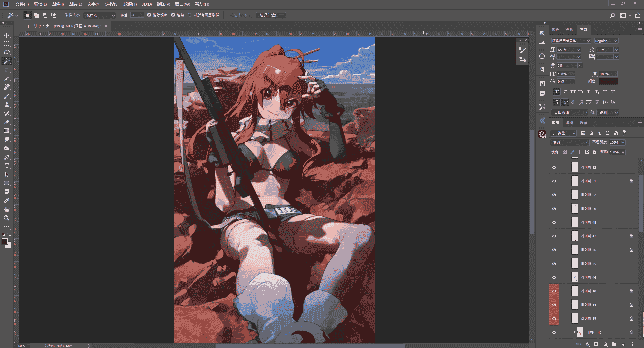644x348 pixels.
Task: Open layer style fx menu
Action: 587,344
